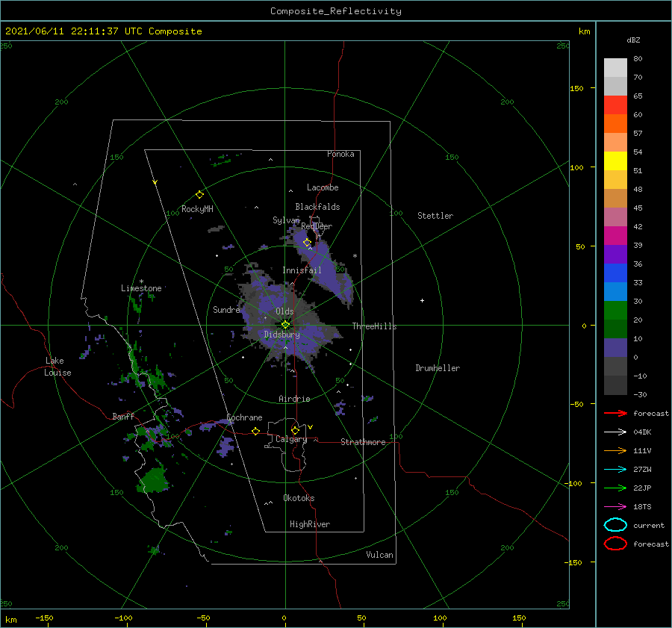Click the Lake Louise label
This screenshot has height=628, width=672.
pos(57,367)
